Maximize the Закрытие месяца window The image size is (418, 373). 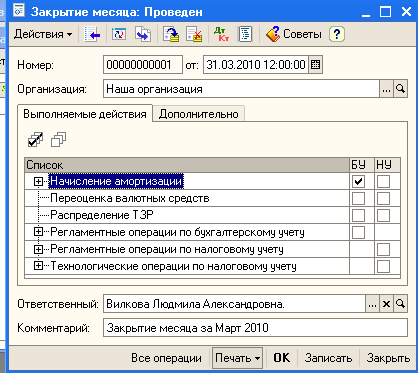point(385,12)
